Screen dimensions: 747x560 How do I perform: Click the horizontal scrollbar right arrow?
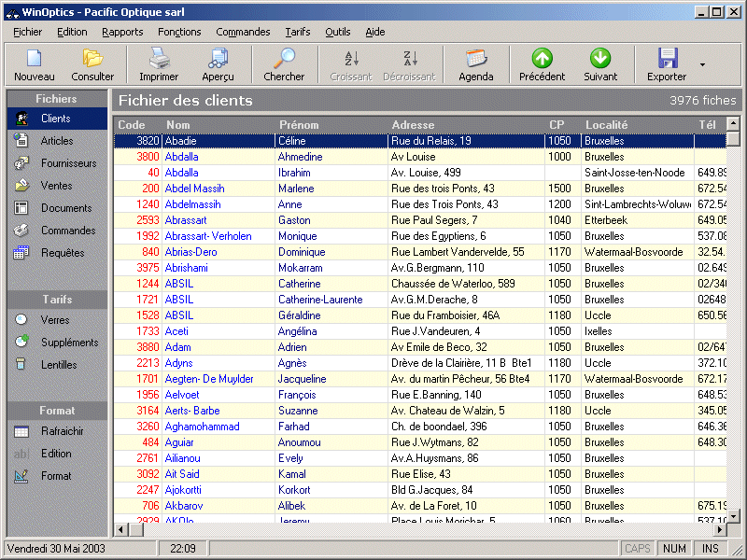[719, 530]
